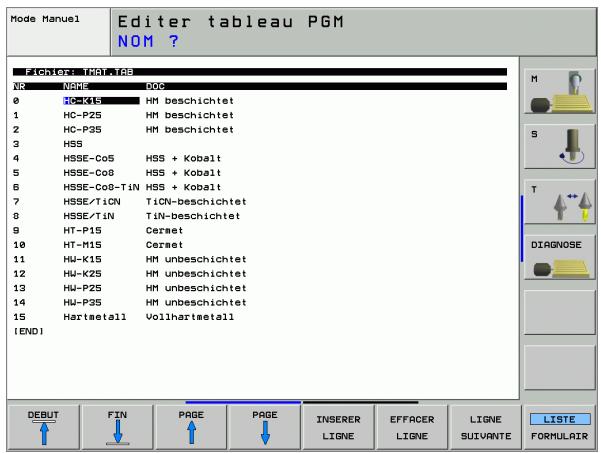Click the LIGNE SUIVANTE softkey
The height and width of the screenshot is (453, 601).
(x=486, y=427)
